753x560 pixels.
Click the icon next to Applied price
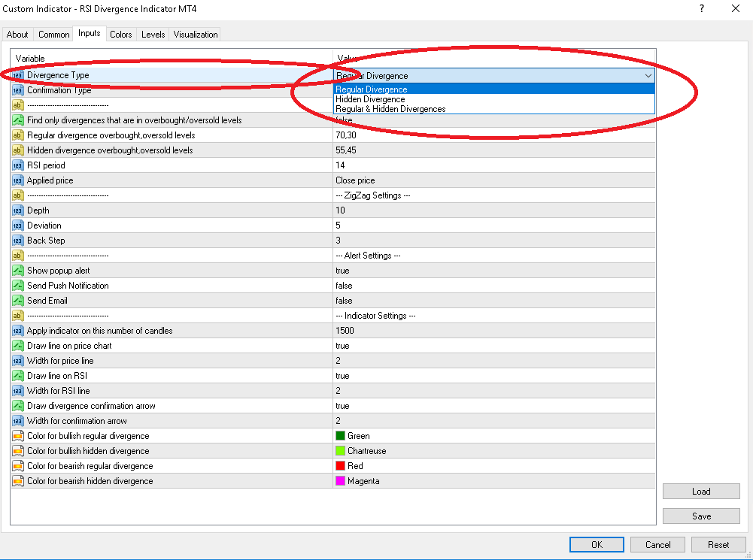[x=18, y=180]
